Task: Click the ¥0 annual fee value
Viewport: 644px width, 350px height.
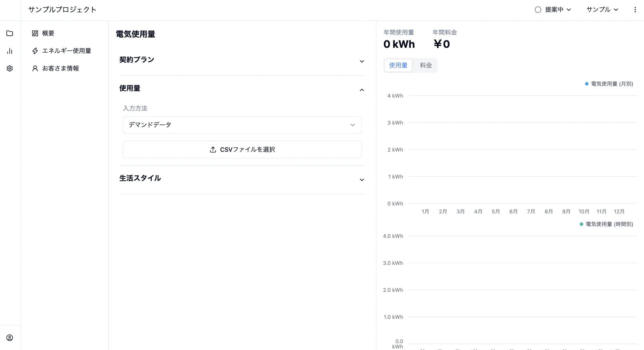Action: (441, 44)
